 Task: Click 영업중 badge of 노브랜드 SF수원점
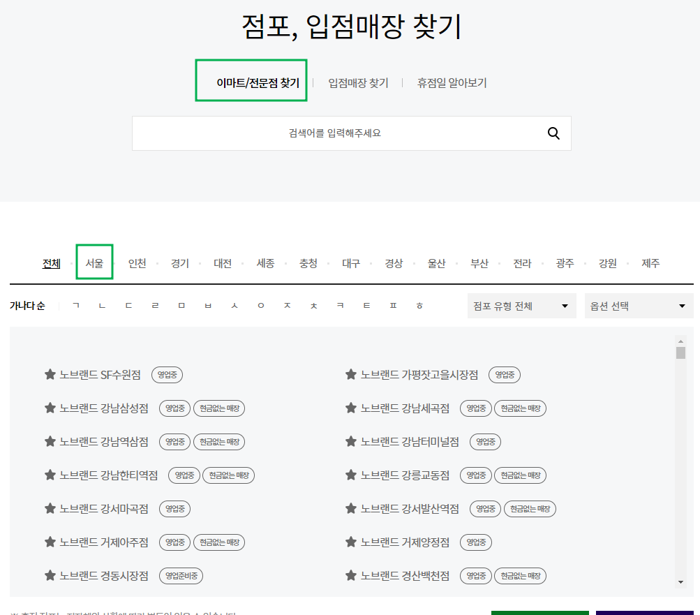coord(167,375)
